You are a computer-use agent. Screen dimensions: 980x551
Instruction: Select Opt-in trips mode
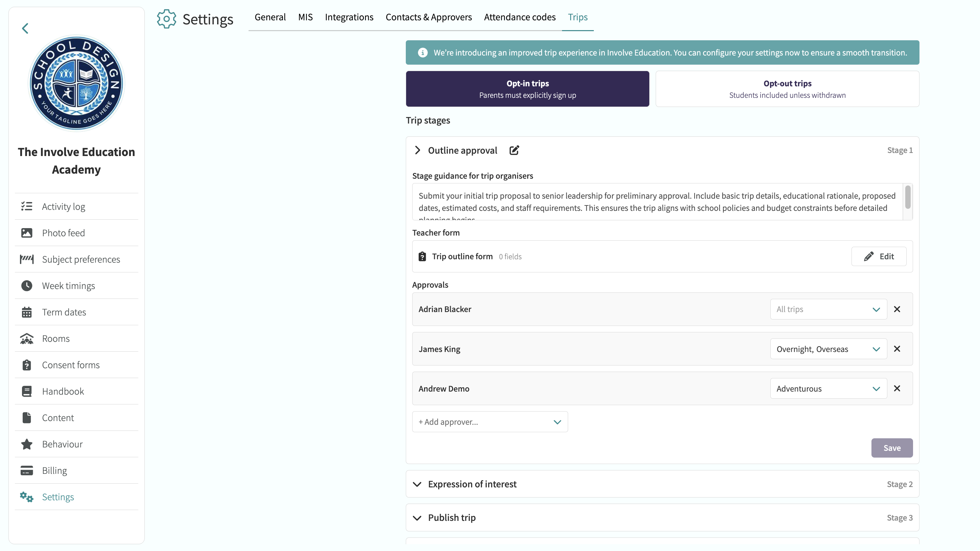[x=528, y=89]
